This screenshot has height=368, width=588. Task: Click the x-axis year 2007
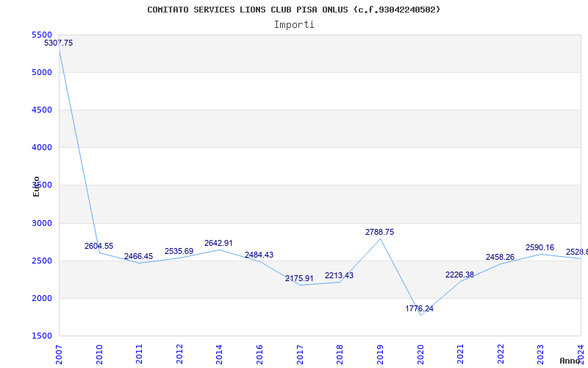click(x=59, y=354)
